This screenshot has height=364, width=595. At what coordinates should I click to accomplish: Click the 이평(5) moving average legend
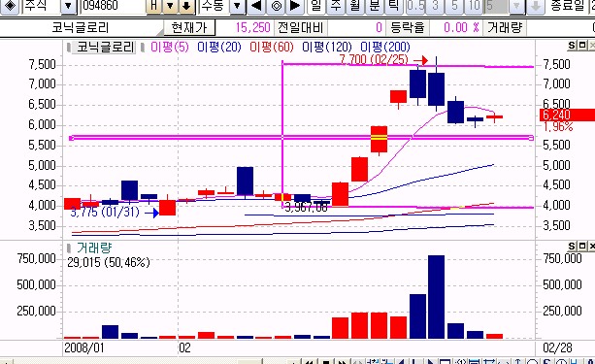[169, 47]
